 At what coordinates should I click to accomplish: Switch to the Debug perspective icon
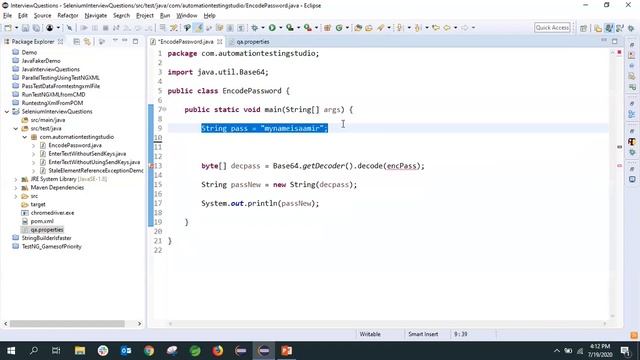pos(631,28)
